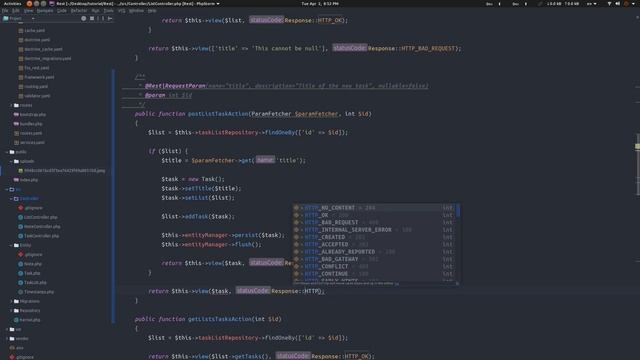This screenshot has width=640, height=360.
Task: Click the power icon in system tray
Action: [627, 3]
